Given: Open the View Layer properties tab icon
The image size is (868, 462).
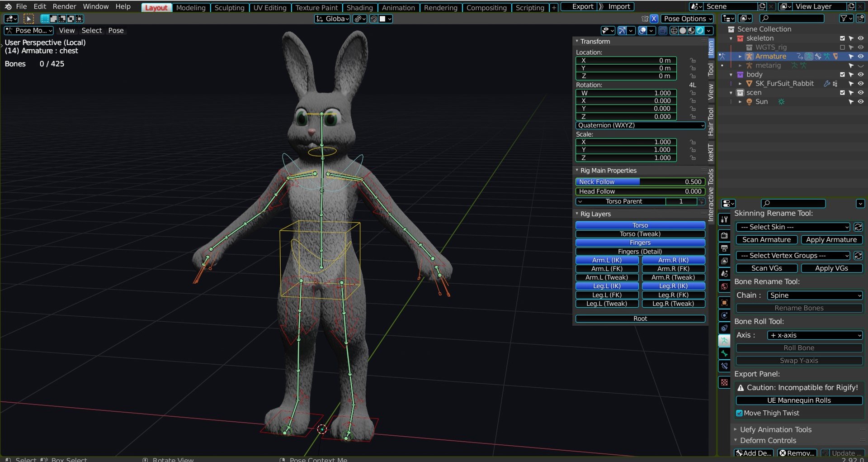Looking at the screenshot, I should click(724, 261).
